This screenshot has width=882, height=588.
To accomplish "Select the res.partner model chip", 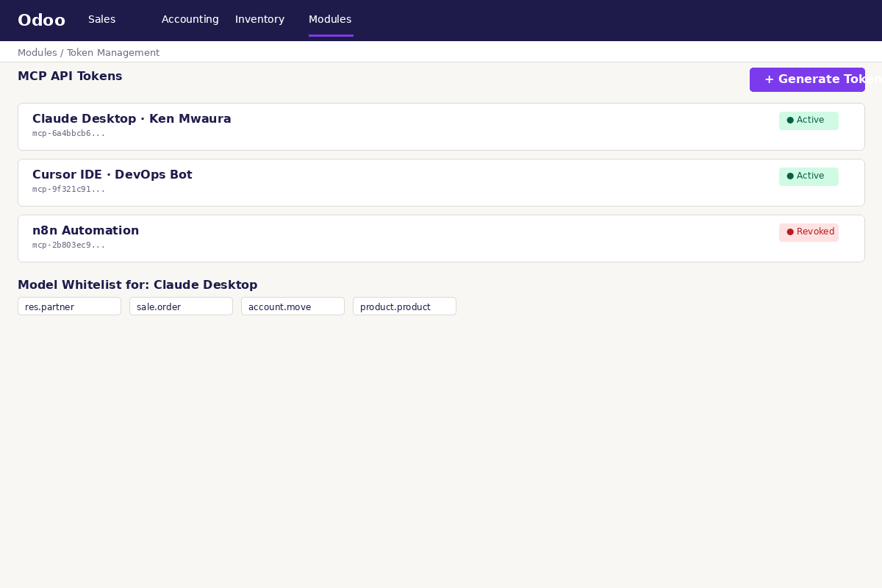I will [x=69, y=306].
